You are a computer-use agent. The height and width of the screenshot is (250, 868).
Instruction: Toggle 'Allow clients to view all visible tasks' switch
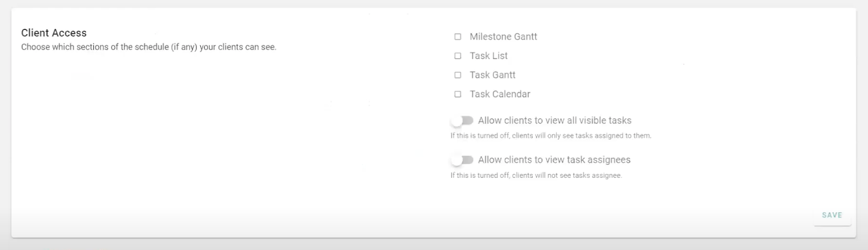click(462, 120)
